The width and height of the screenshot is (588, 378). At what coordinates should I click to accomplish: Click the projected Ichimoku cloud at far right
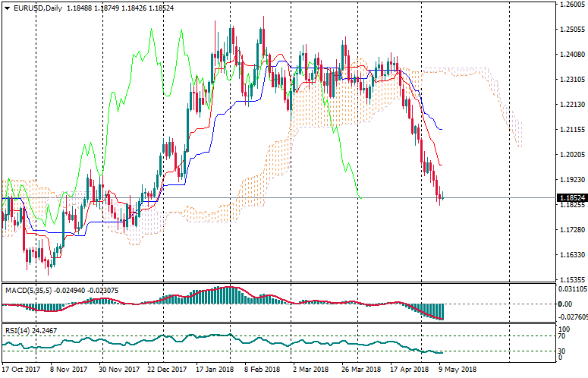click(516, 129)
